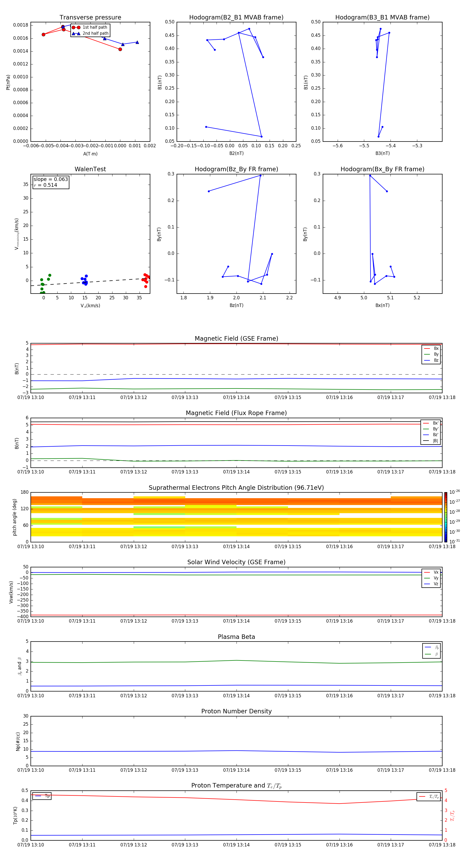Click the 'Tp(10^6K)' y-axis label
The image size is (473, 868).
(x=15, y=815)
